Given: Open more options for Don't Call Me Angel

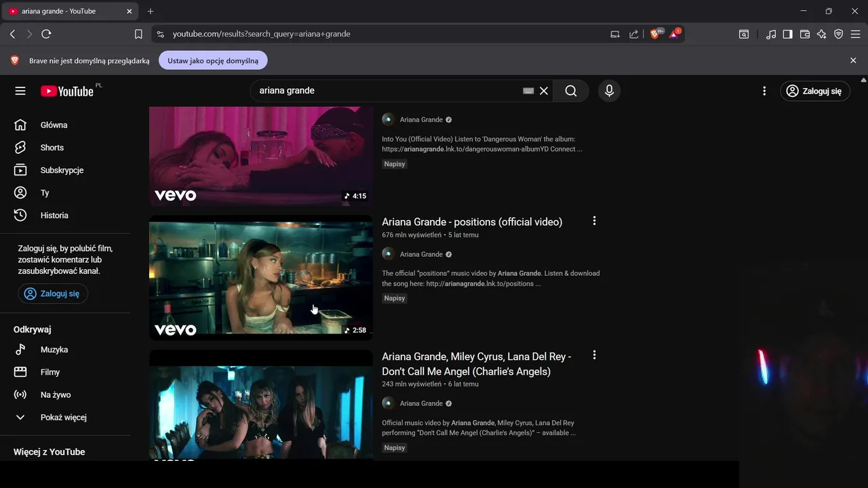Looking at the screenshot, I should [x=594, y=355].
